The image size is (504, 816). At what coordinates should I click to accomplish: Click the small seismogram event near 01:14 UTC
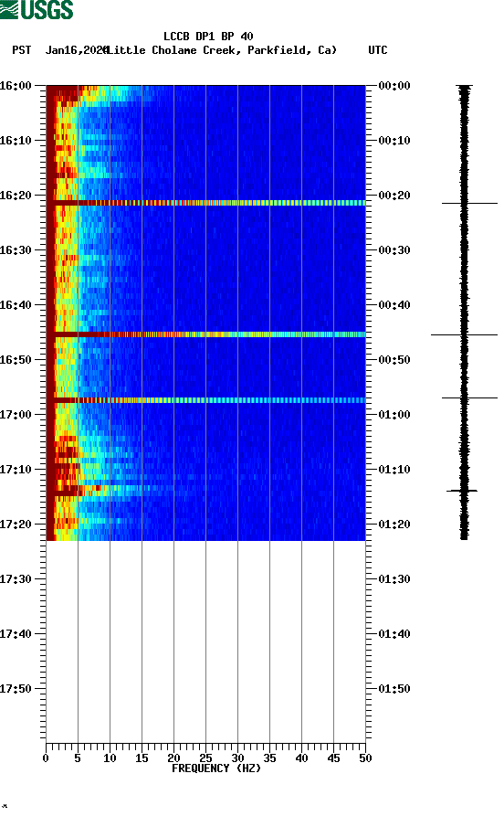[462, 490]
